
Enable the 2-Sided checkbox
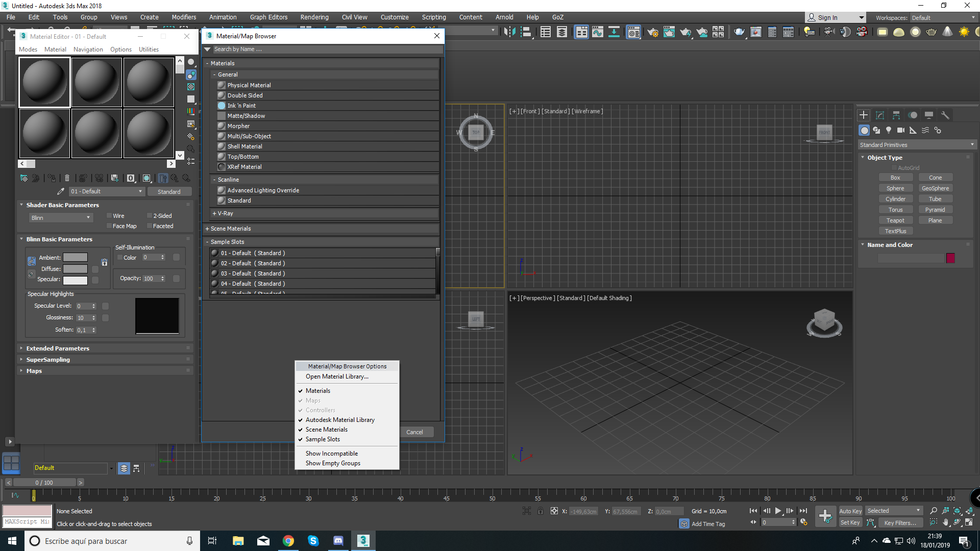coord(150,216)
